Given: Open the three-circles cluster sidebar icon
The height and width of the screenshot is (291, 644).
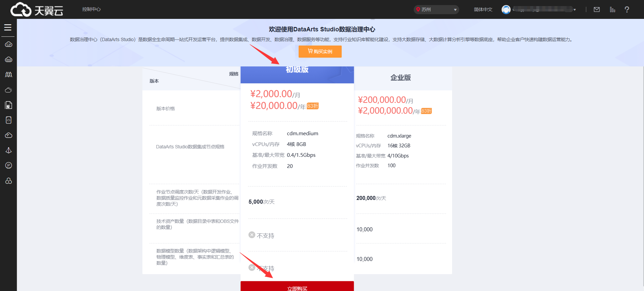Looking at the screenshot, I should [x=9, y=181].
